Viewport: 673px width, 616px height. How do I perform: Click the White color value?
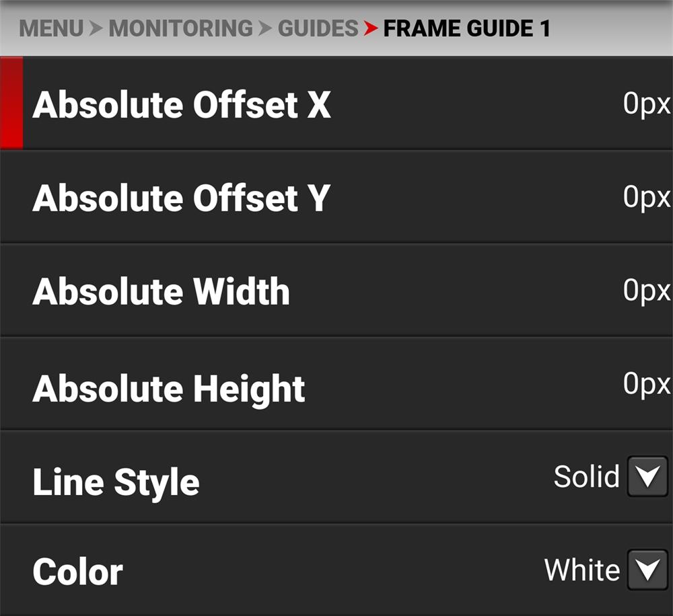point(582,570)
